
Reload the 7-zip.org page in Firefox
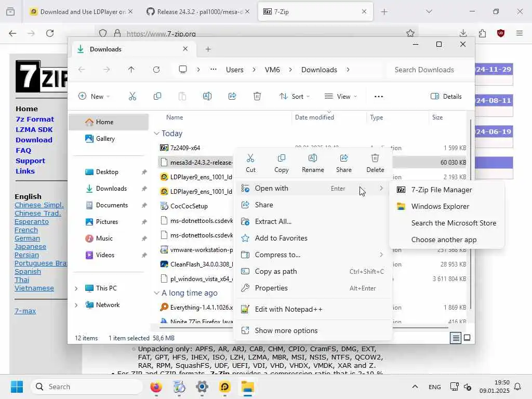click(50, 33)
